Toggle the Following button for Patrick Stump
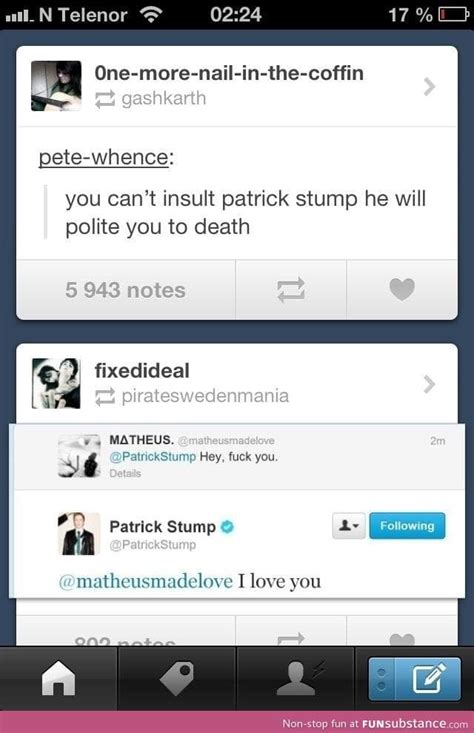The image size is (474, 733). pos(407,526)
